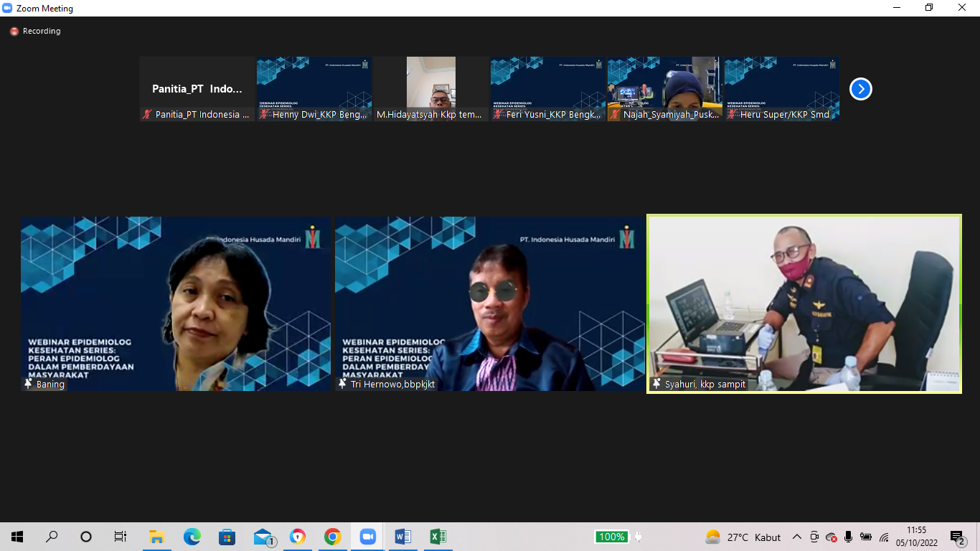Select Tri Hernowo's pinned video tile
The height and width of the screenshot is (551, 980).
click(x=490, y=304)
